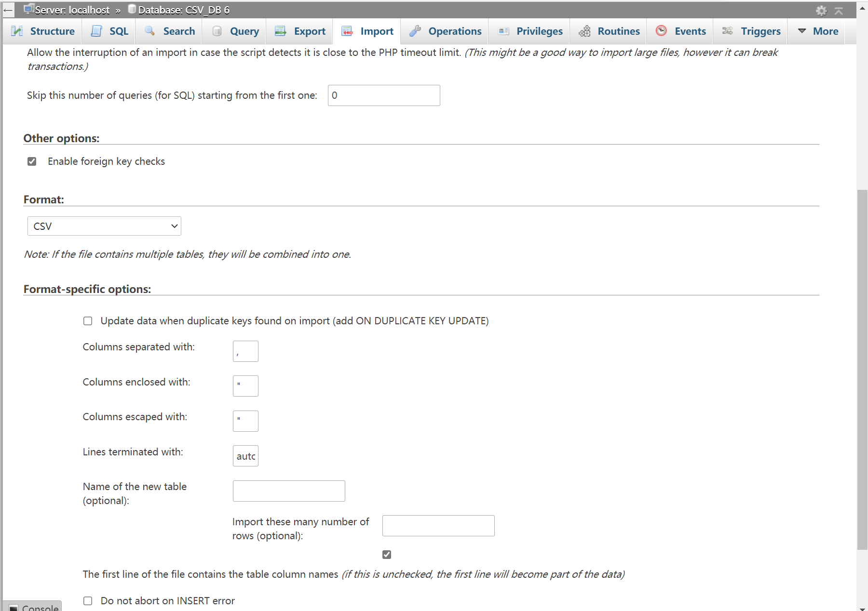868x611 pixels.
Task: Check the Do not abort on INSERT error option
Action: 88,601
